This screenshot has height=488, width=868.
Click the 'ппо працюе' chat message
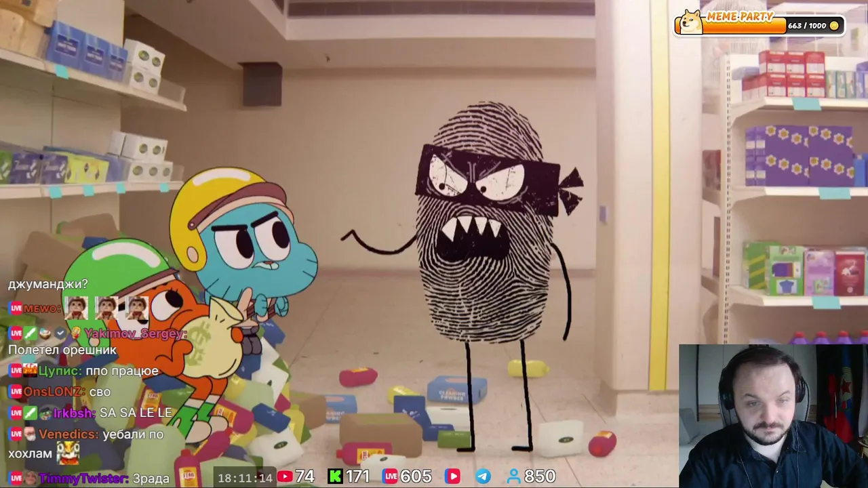coord(123,371)
